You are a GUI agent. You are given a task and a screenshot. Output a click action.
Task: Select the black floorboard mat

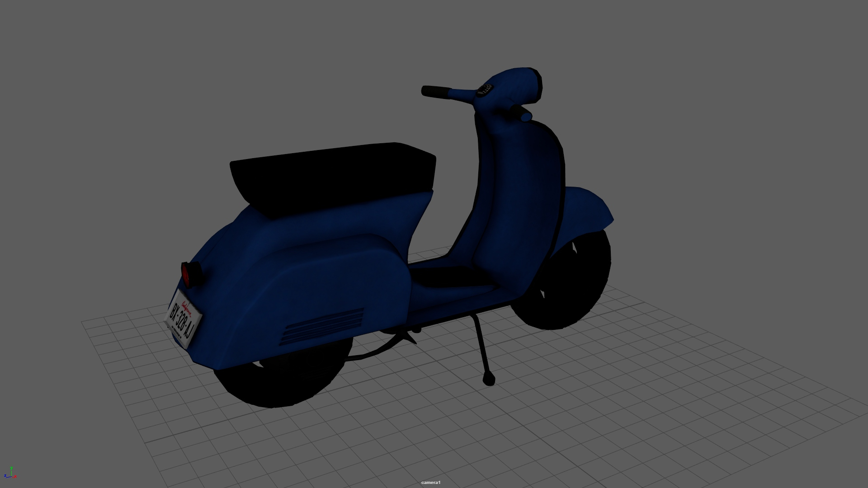pos(452,277)
